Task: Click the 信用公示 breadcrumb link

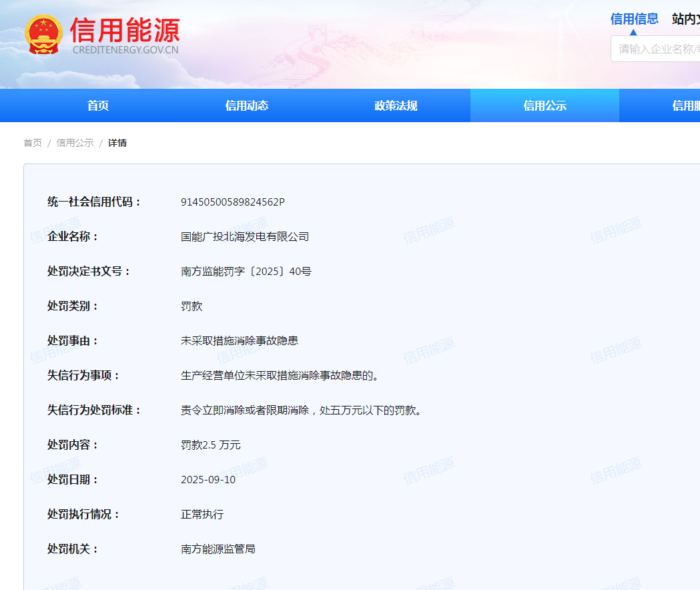Action: click(x=75, y=143)
